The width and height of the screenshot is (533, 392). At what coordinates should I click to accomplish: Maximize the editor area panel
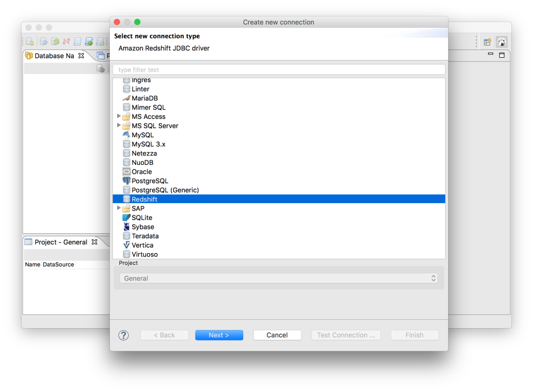click(502, 55)
